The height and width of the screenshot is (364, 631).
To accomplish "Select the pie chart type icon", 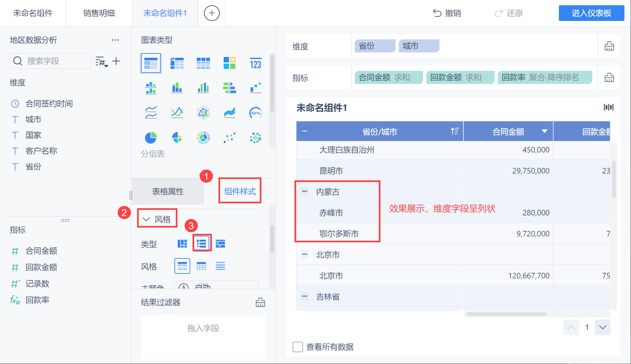I will [151, 138].
